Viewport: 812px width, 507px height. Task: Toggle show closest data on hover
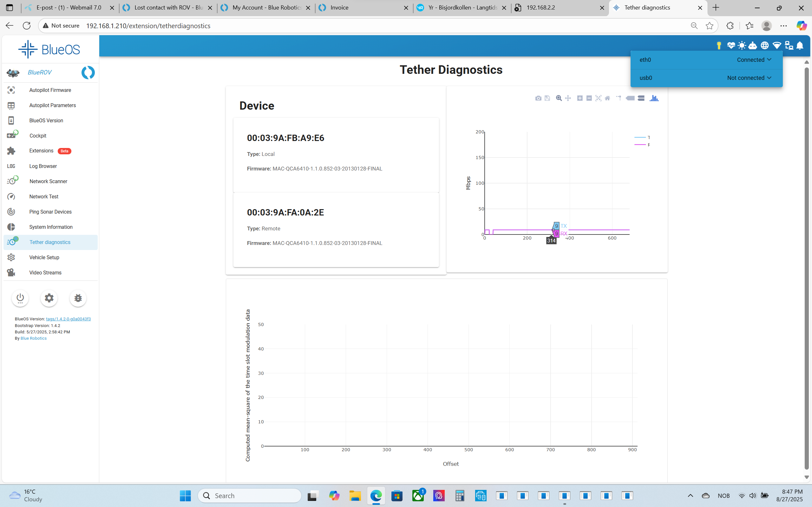pyautogui.click(x=630, y=98)
